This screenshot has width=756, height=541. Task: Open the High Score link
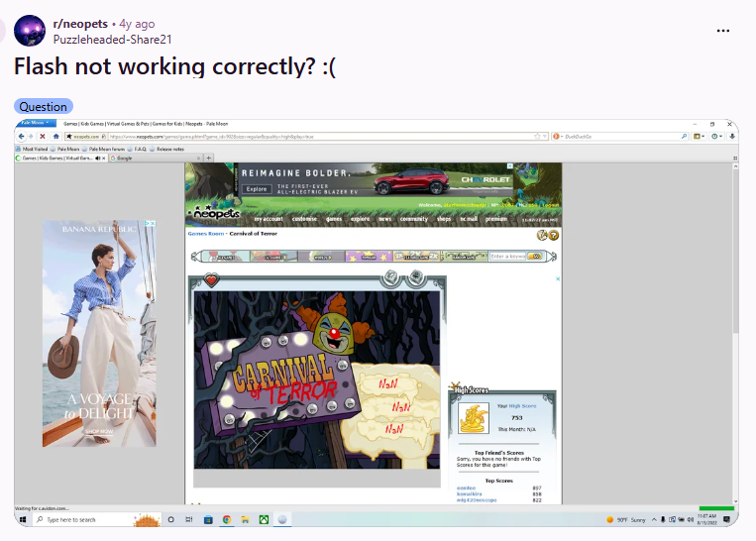coord(522,406)
